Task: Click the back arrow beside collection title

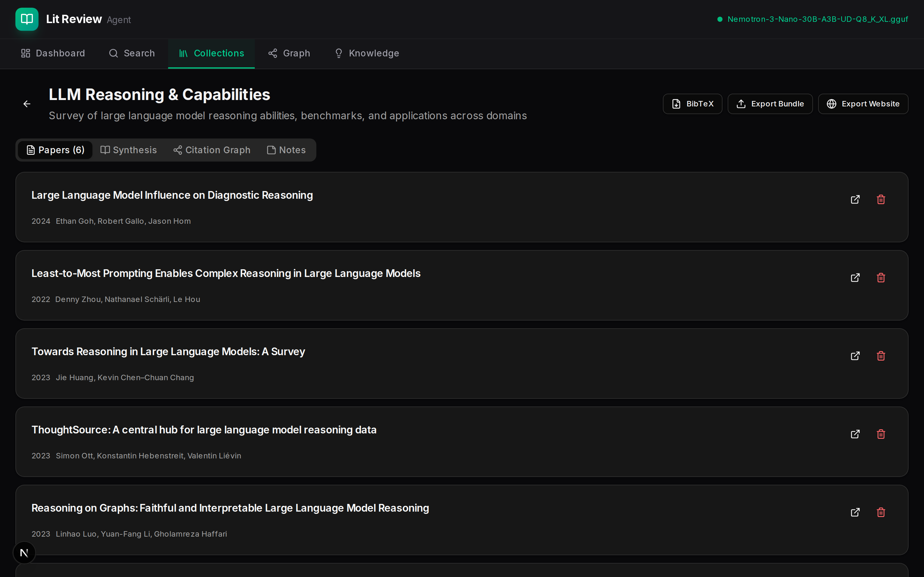Action: point(27,104)
